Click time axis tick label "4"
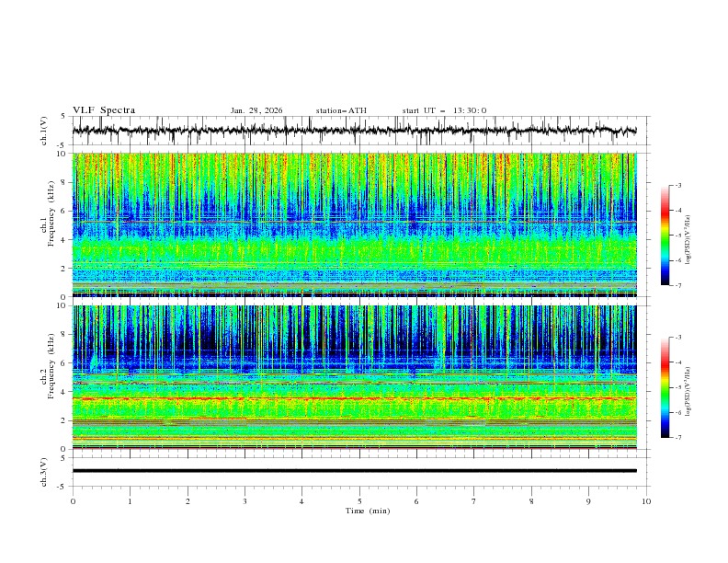Image resolution: width=728 pixels, height=563 pixels. coord(301,501)
